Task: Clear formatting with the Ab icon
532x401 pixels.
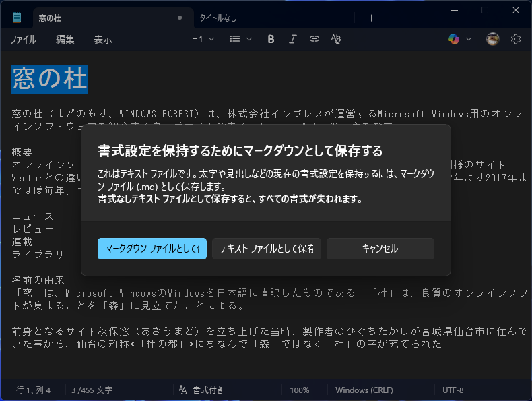Action: [x=336, y=39]
